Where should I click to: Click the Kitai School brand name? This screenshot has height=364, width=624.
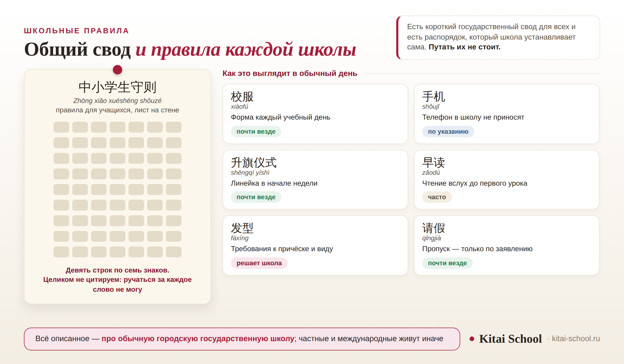pyautogui.click(x=510, y=339)
